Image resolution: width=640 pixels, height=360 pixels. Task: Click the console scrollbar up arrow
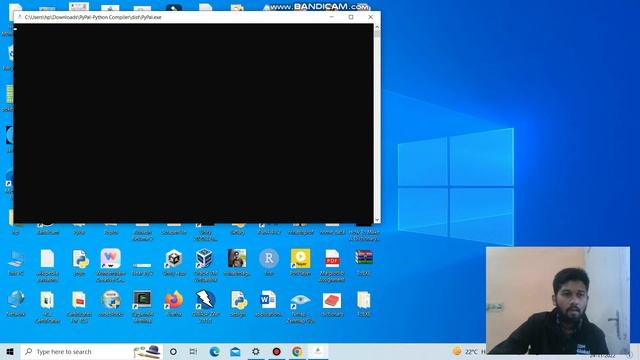tap(377, 27)
